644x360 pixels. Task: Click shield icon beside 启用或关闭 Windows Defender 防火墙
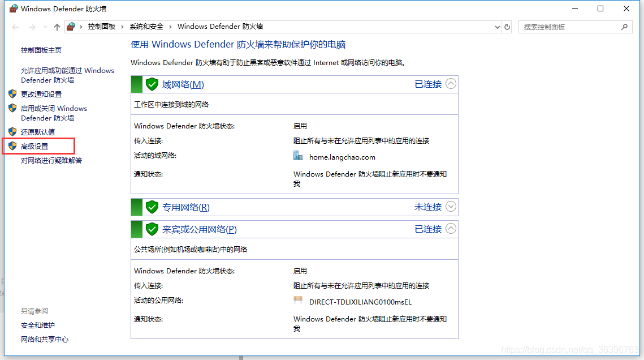[12, 108]
